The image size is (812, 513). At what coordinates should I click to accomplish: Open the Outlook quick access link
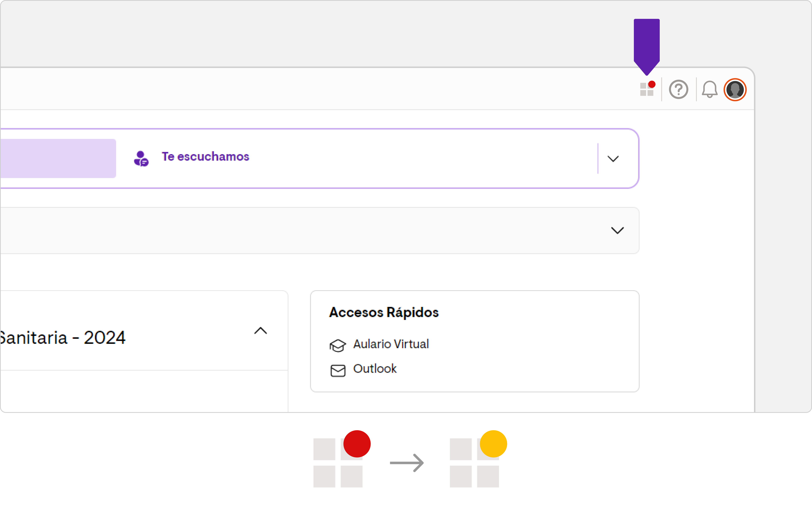tap(375, 369)
